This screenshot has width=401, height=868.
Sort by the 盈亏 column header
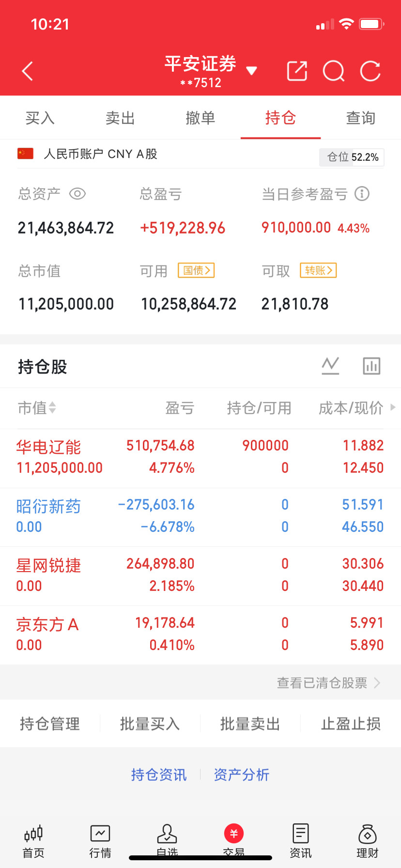(x=180, y=408)
